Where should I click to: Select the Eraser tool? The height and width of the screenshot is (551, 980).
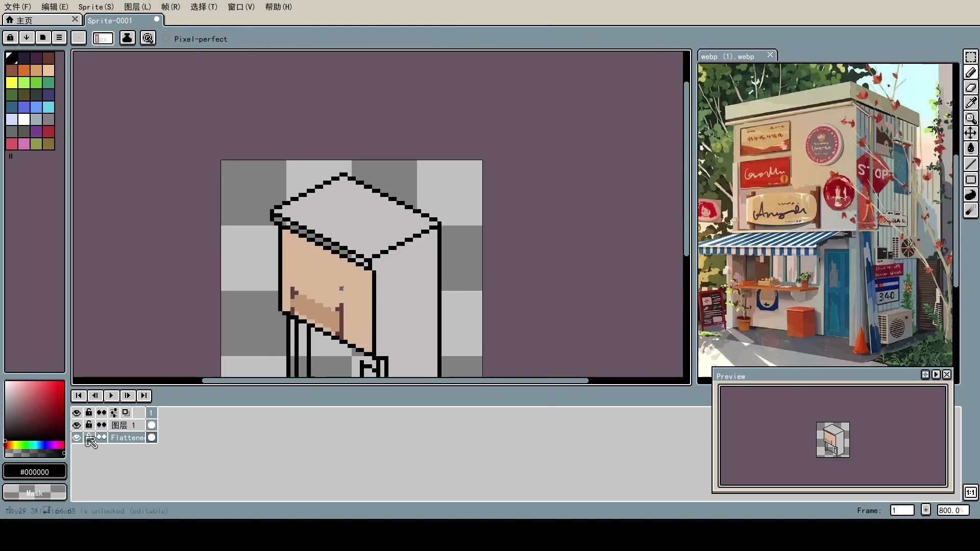tap(970, 88)
